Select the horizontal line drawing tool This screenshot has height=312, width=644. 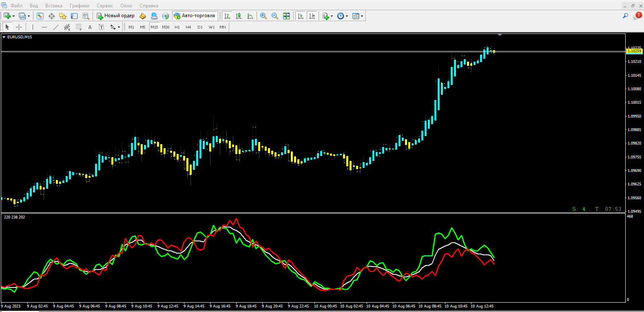click(x=44, y=27)
